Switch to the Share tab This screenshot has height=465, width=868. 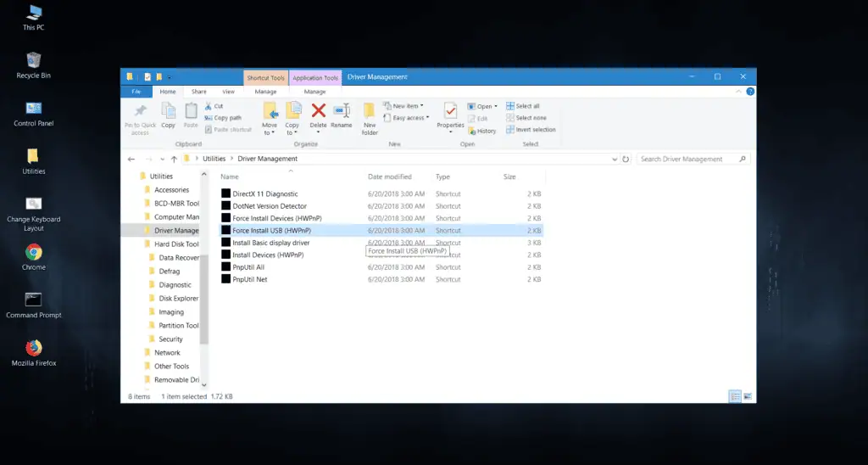198,92
